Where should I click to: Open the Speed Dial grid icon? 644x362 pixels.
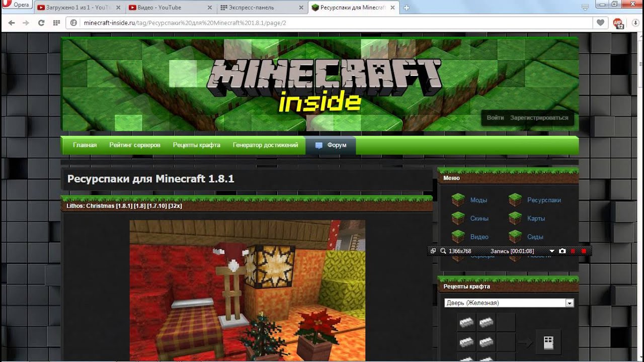click(x=56, y=23)
